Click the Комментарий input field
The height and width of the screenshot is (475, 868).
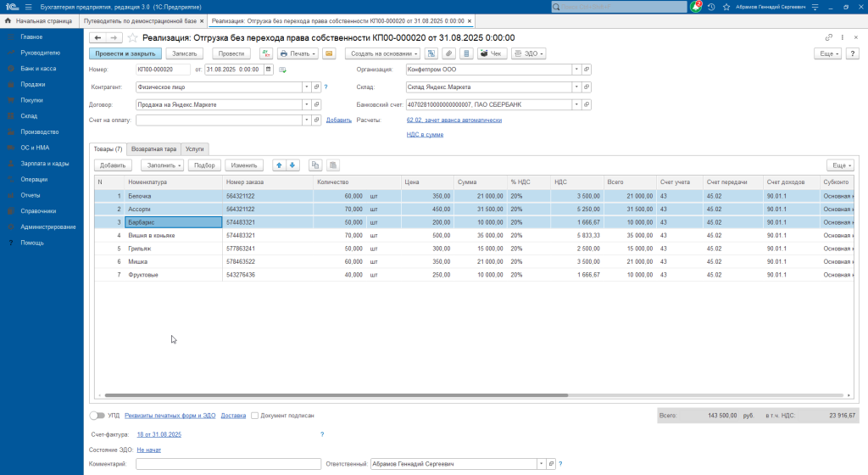click(228, 464)
